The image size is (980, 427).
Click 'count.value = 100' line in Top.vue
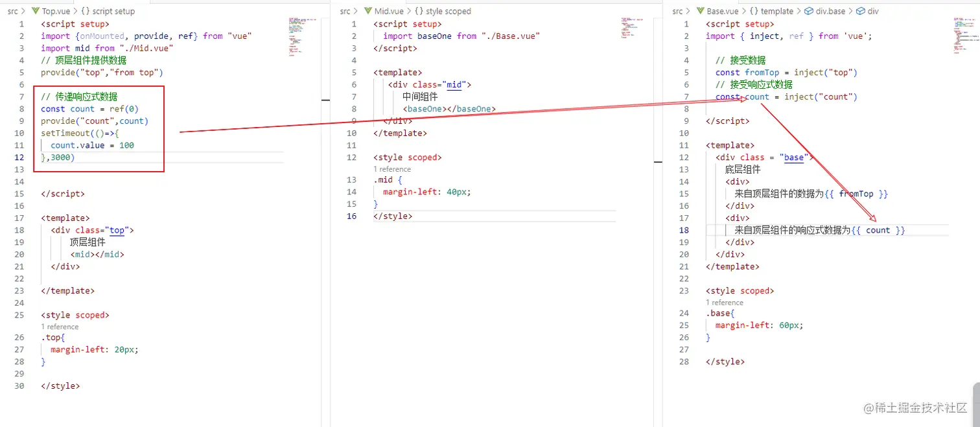pyautogui.click(x=92, y=145)
